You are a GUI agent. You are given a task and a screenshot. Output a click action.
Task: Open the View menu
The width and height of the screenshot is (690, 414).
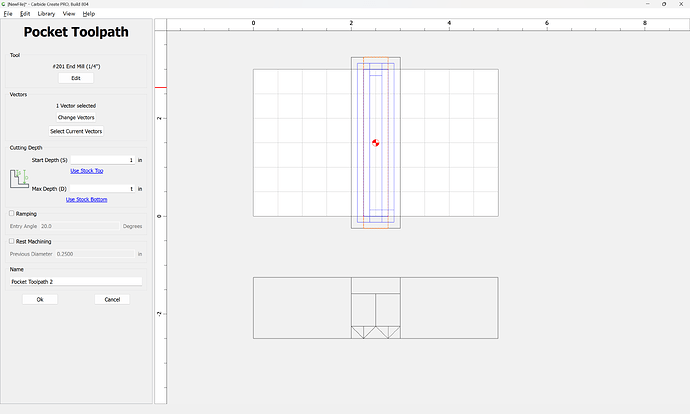(x=69, y=14)
